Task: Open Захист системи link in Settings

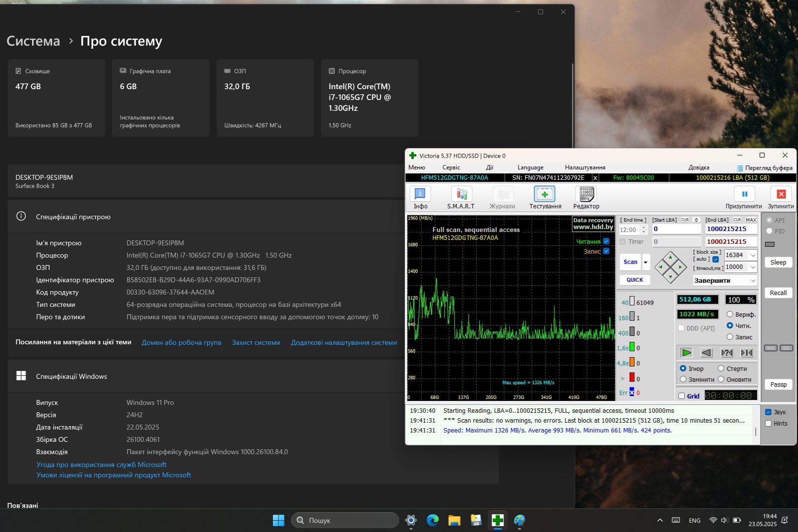Action: [256, 342]
